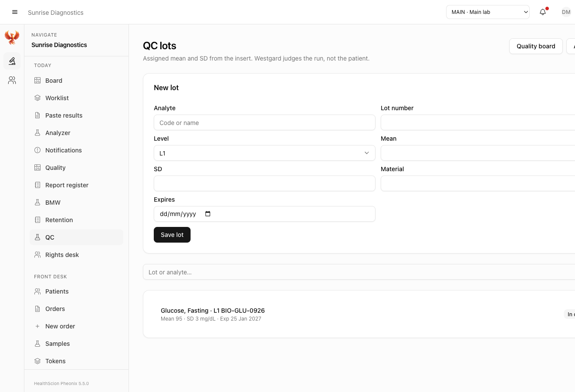This screenshot has height=392, width=575.
Task: Open the DM user avatar
Action: pos(566,12)
